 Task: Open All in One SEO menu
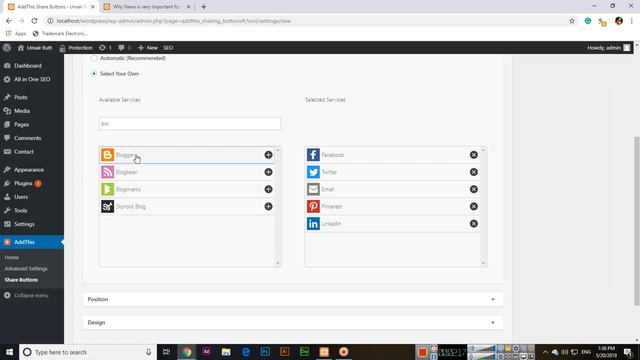(32, 79)
